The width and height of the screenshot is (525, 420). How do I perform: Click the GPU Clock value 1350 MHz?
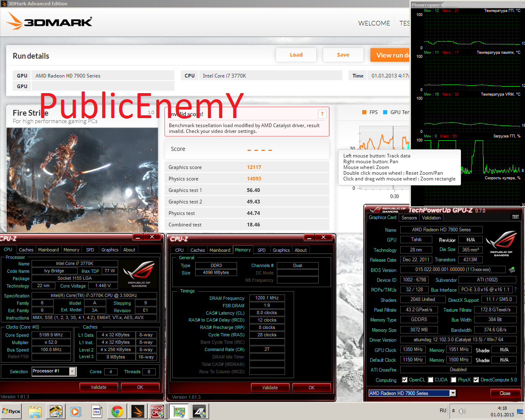pos(413,349)
